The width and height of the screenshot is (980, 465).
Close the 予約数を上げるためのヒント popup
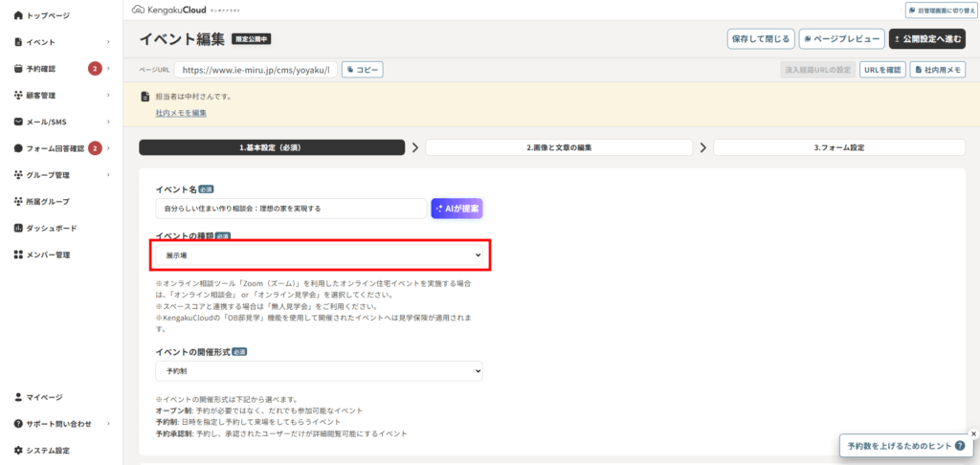pyautogui.click(x=973, y=433)
